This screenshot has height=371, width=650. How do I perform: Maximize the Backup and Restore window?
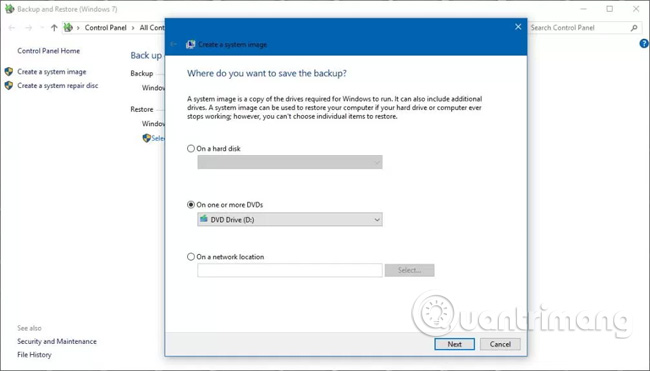point(609,9)
